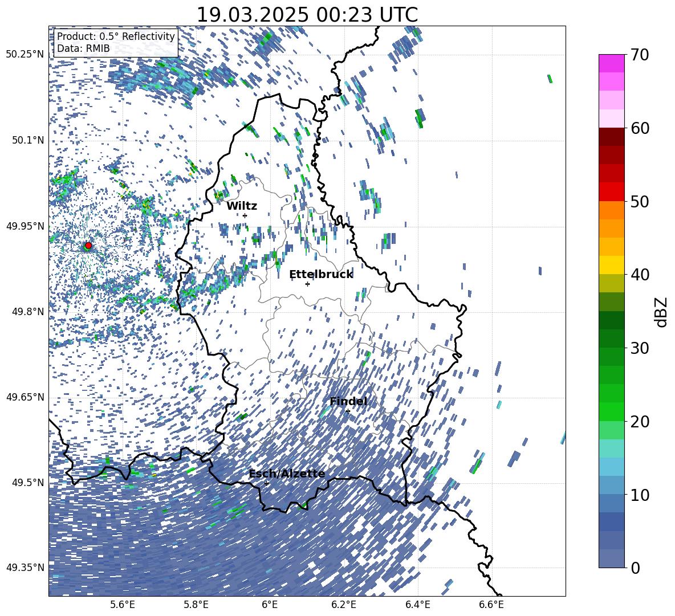Click the magenta segment near 70 dBZ
675x616 pixels.
[x=611, y=64]
